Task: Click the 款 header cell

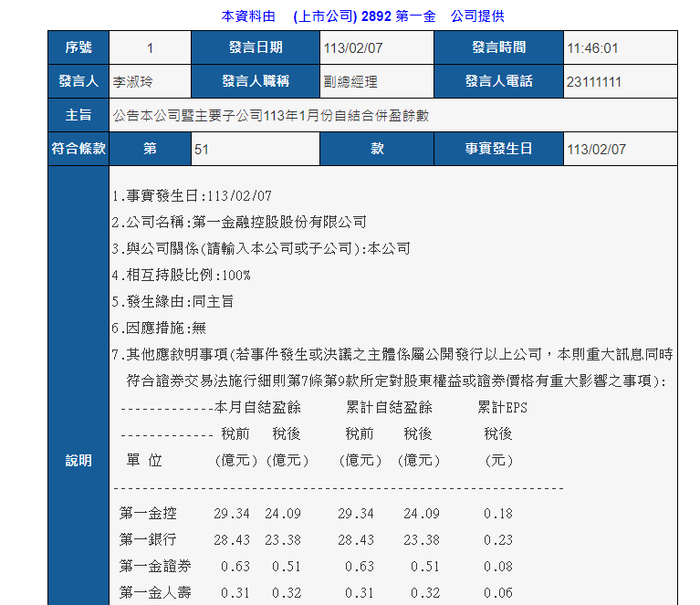Action: coord(377,149)
